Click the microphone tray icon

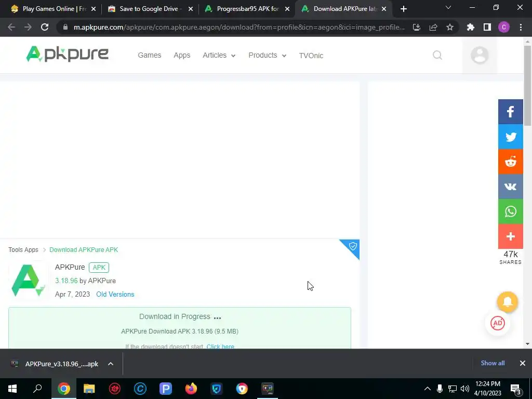[x=440, y=389]
